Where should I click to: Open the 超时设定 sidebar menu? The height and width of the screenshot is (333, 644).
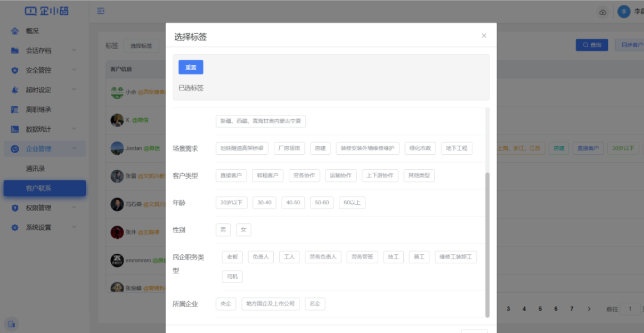[44, 90]
